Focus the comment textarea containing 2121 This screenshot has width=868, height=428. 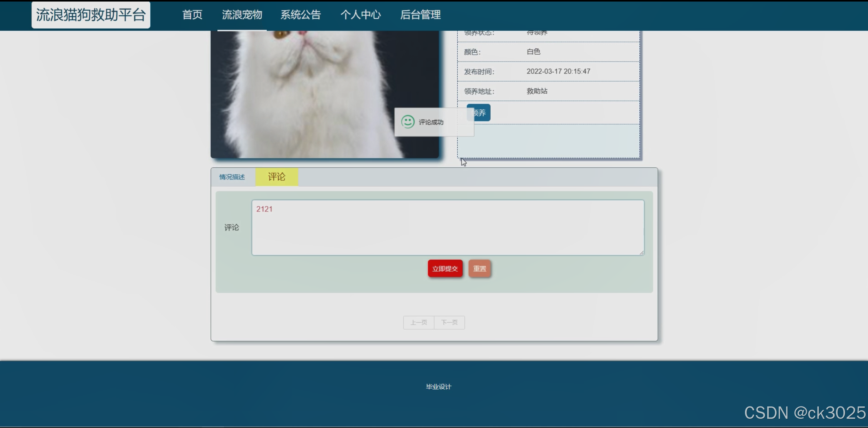448,227
